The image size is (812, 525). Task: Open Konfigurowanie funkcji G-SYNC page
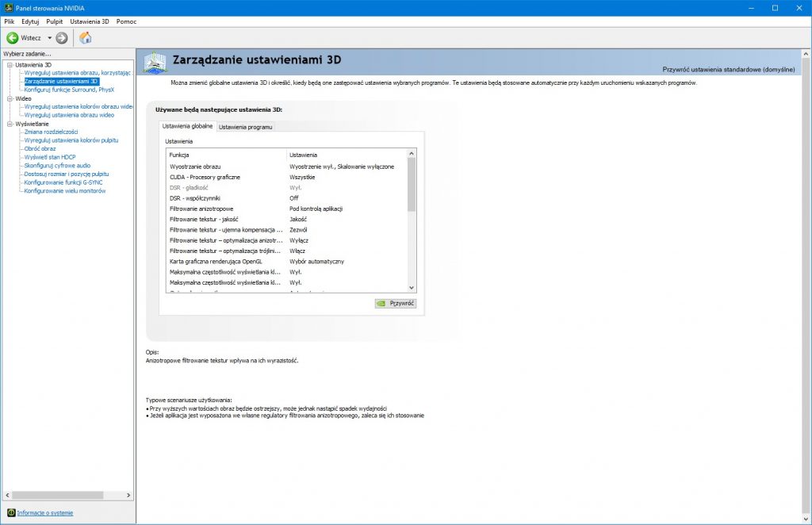(x=63, y=182)
